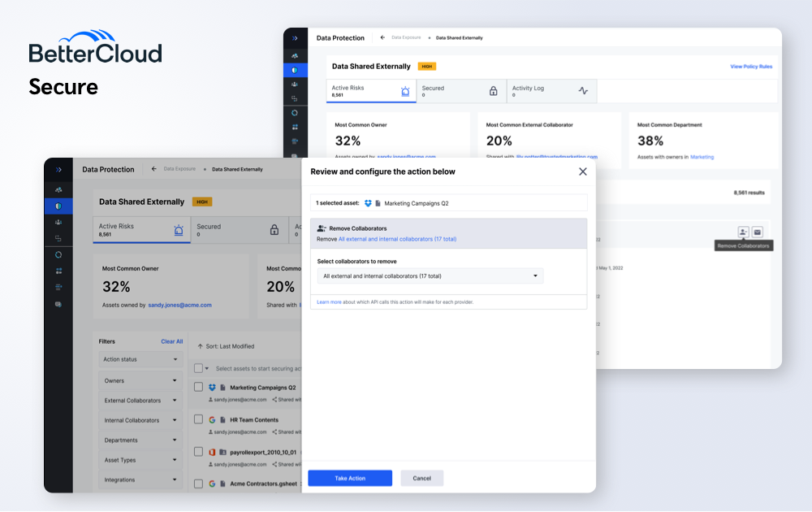Switch to Secured tab in back window
812x512 pixels.
point(461,91)
